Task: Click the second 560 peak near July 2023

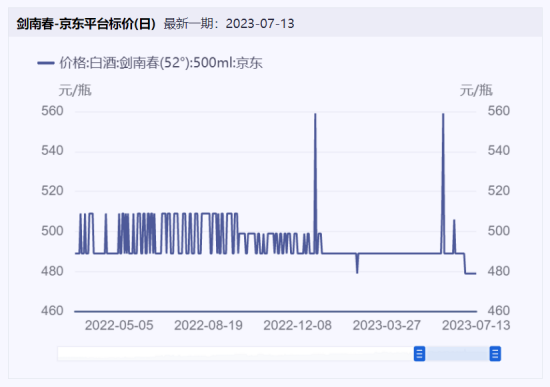Action: click(443, 114)
